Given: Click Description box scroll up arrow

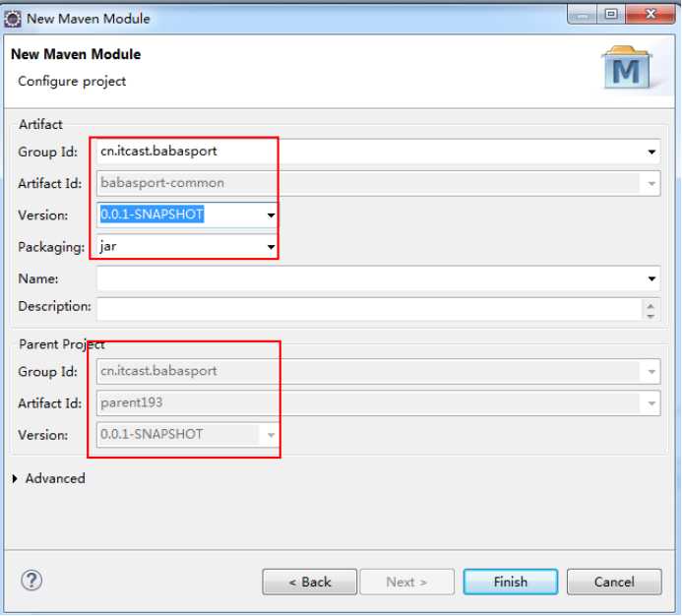Looking at the screenshot, I should [651, 306].
